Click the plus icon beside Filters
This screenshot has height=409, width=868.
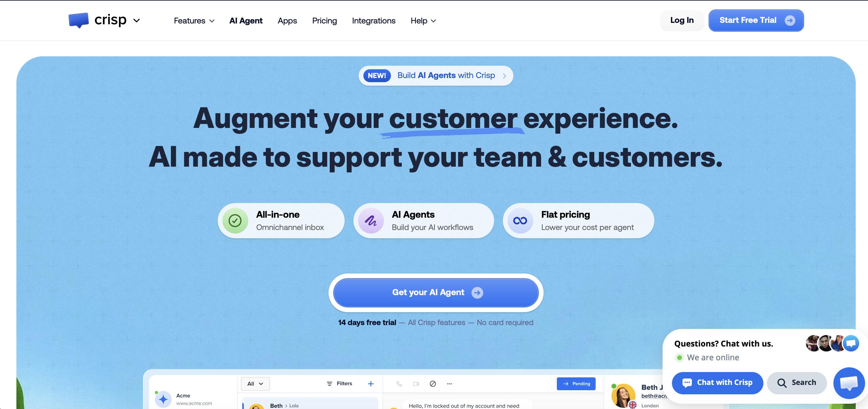[371, 384]
